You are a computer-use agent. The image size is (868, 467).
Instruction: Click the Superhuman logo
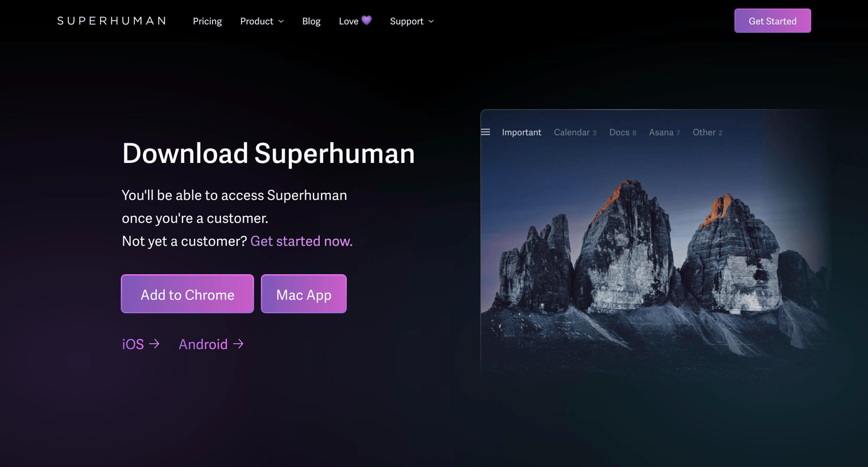pyautogui.click(x=112, y=21)
